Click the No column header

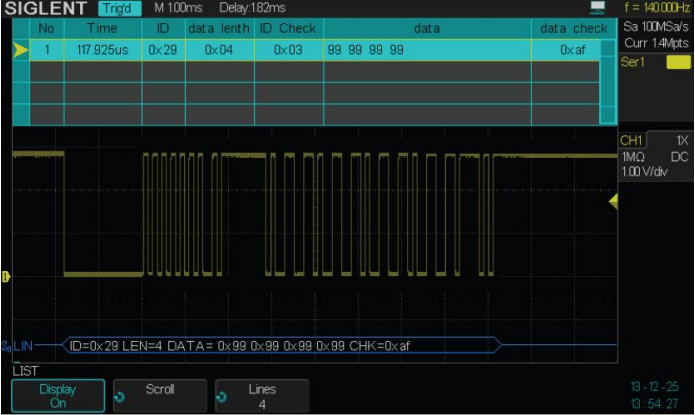[47, 28]
